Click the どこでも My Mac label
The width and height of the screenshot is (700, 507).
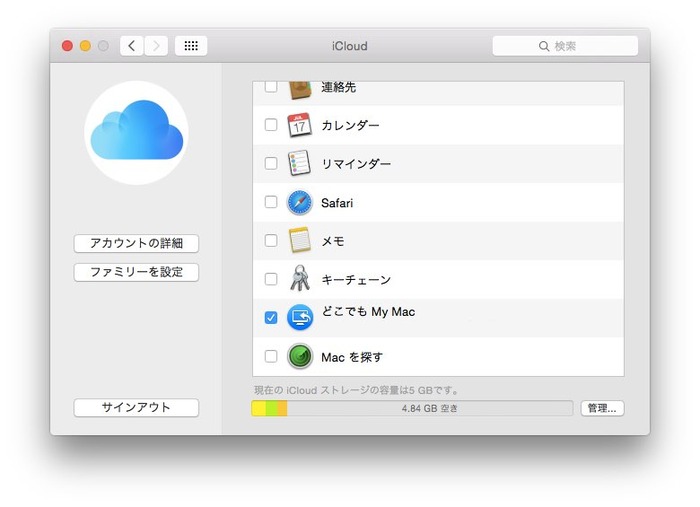pyautogui.click(x=368, y=312)
